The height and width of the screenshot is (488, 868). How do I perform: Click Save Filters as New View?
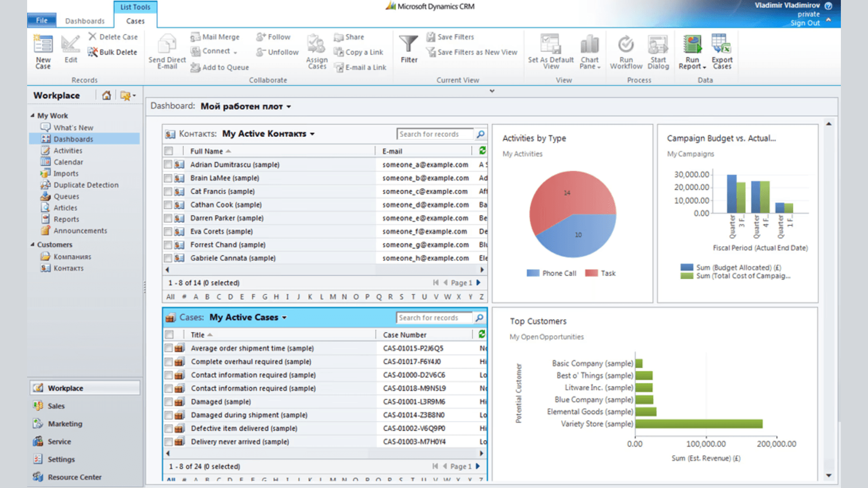click(x=472, y=52)
